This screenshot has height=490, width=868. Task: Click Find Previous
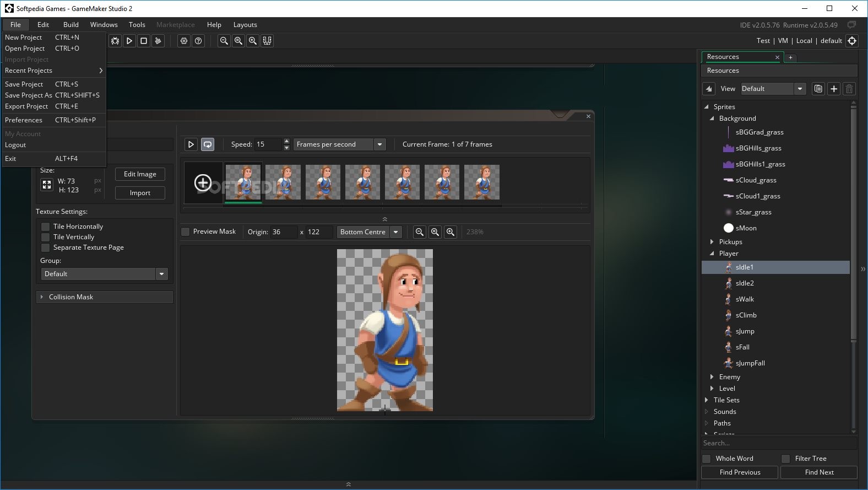[x=740, y=472]
